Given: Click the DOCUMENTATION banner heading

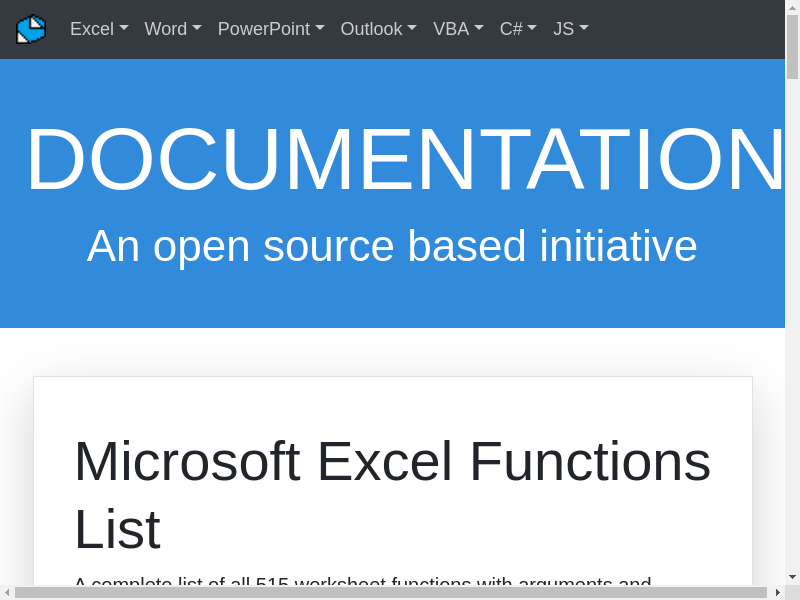Looking at the screenshot, I should (405, 160).
